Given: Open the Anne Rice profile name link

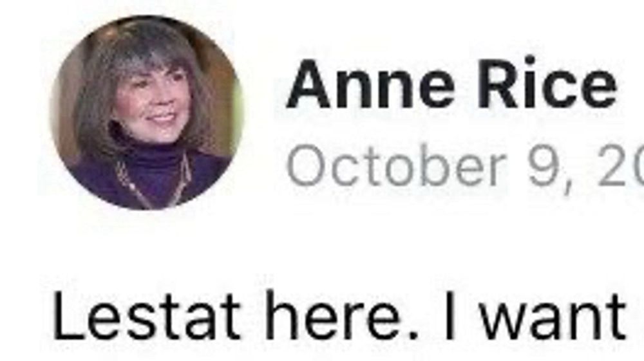Looking at the screenshot, I should point(451,85).
